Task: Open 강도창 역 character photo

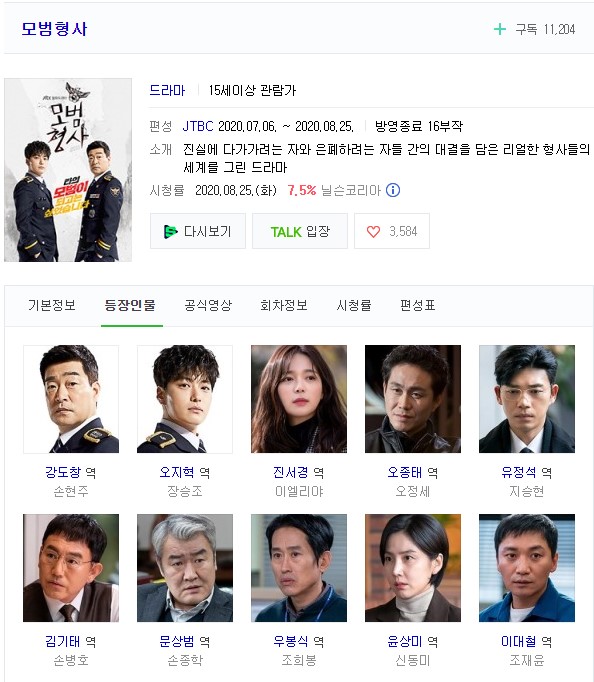Action: coord(71,399)
